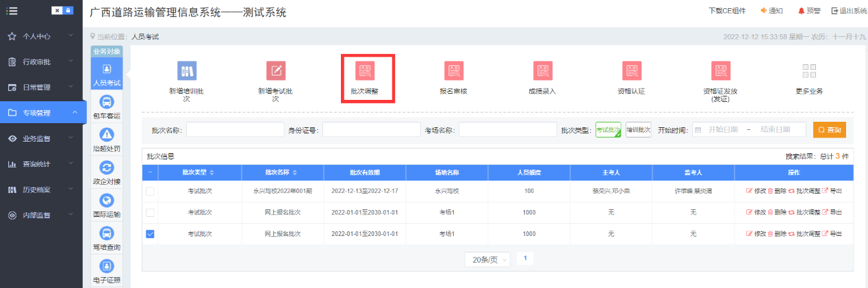Open the 20条/页 page size dropdown

(x=487, y=260)
